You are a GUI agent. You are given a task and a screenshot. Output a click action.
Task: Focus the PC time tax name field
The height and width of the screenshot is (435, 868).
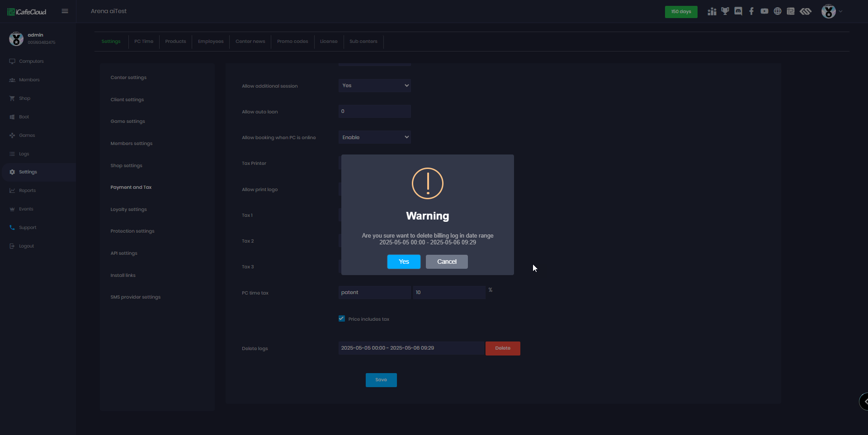(x=375, y=293)
